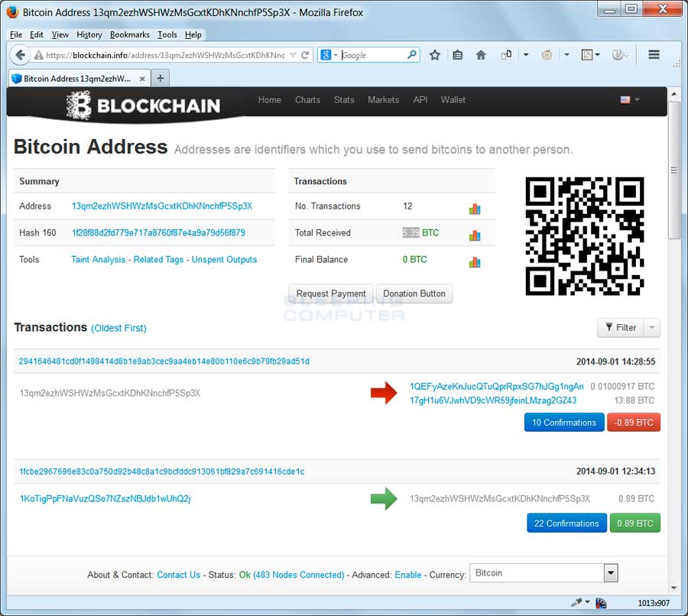688x616 pixels.
Task: Open the History menu
Action: click(89, 34)
